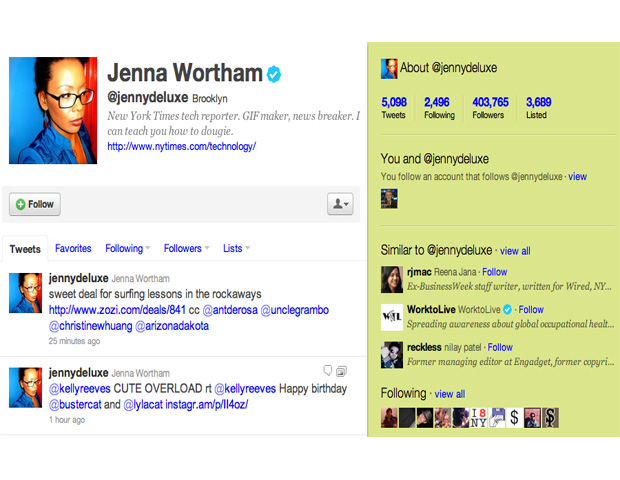Select the Tweets tab
This screenshot has width=620, height=480.
(25, 249)
